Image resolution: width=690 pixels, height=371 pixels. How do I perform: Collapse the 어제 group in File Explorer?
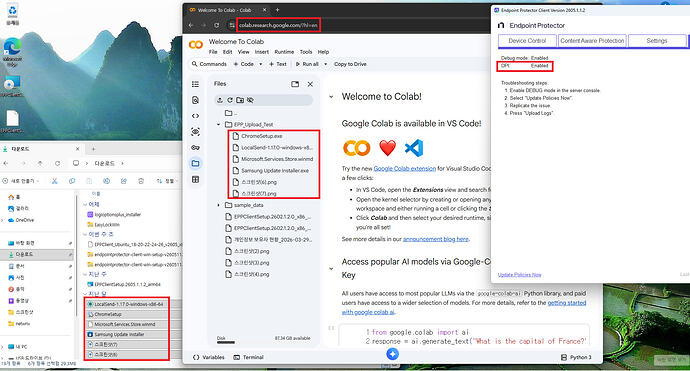click(x=85, y=204)
